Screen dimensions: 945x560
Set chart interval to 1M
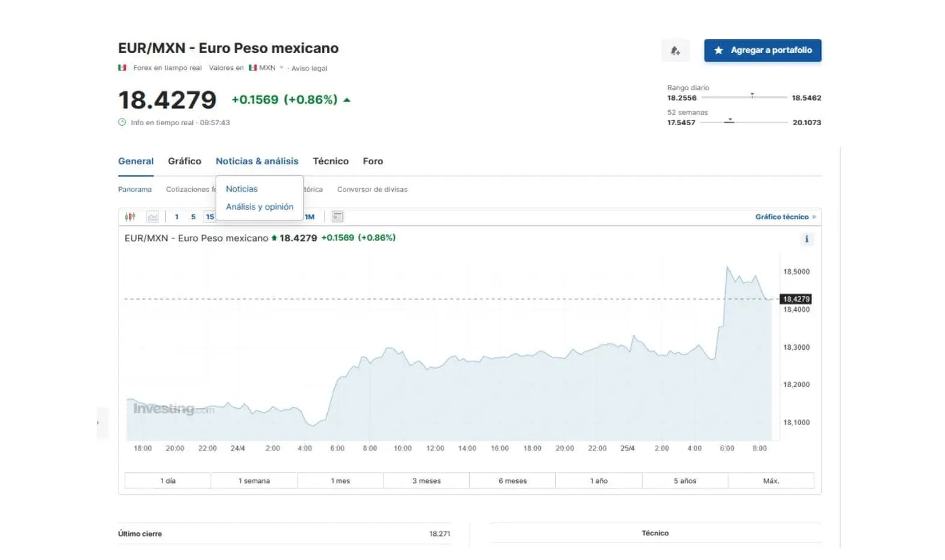click(310, 217)
